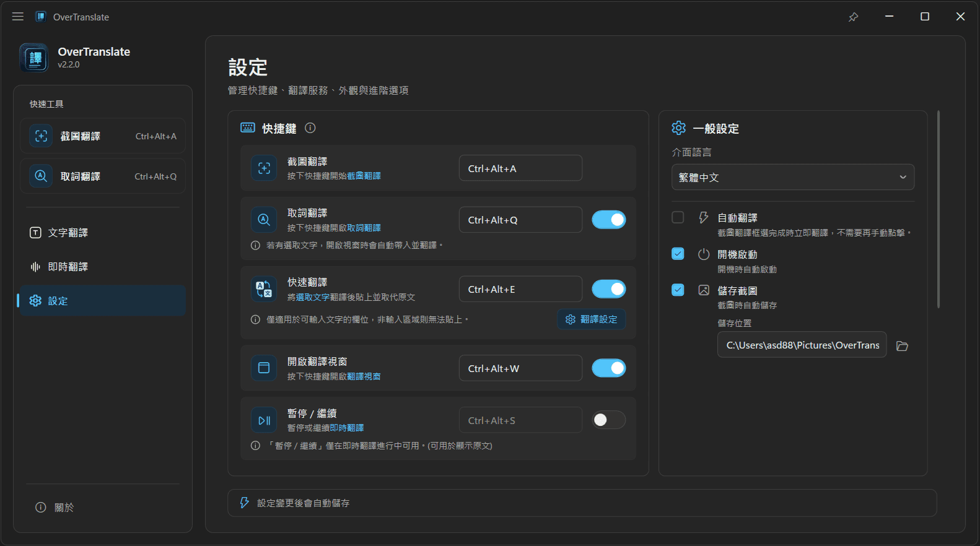Viewport: 980px width, 546px height.
Task: Go to 文字翻譯 in the sidebar
Action: coord(103,233)
